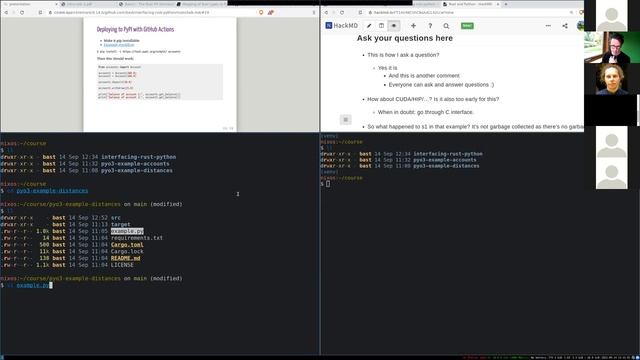Open the left browser main menu
Screen dimensions: 640x360
(x=313, y=13)
